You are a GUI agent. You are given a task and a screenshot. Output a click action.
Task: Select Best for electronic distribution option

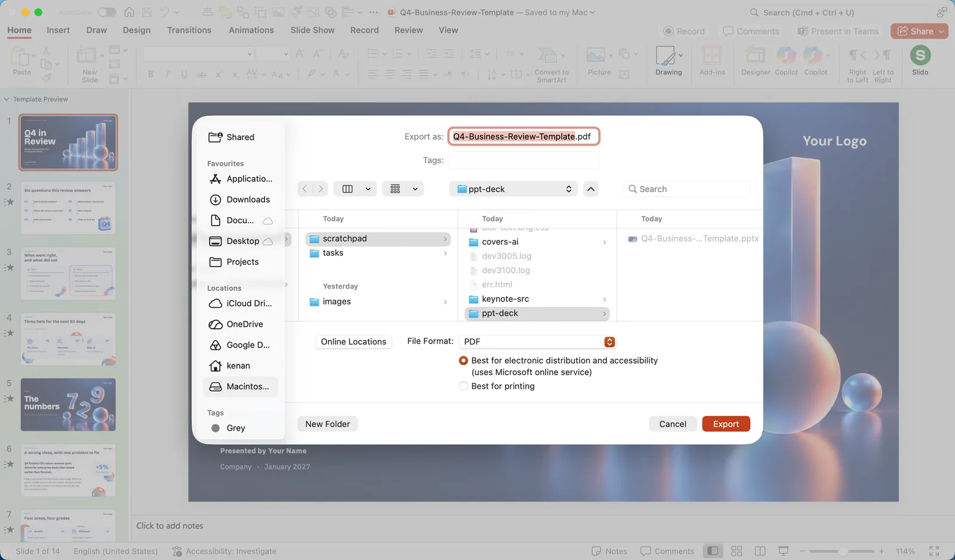[x=463, y=361]
